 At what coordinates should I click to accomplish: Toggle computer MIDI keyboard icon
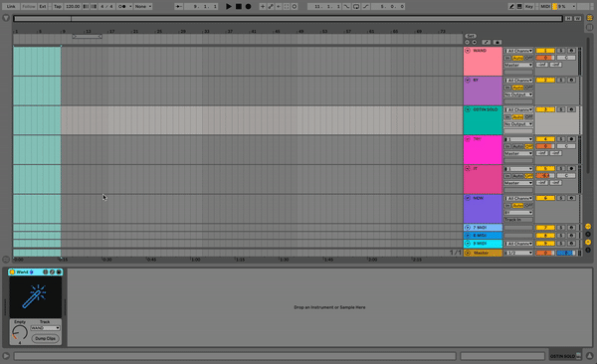click(519, 7)
